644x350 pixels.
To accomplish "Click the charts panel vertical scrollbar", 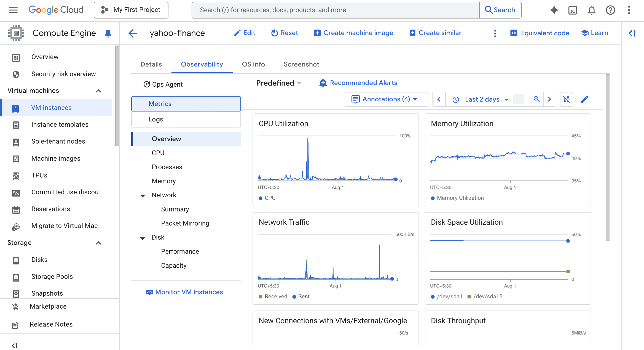I will 607,157.
